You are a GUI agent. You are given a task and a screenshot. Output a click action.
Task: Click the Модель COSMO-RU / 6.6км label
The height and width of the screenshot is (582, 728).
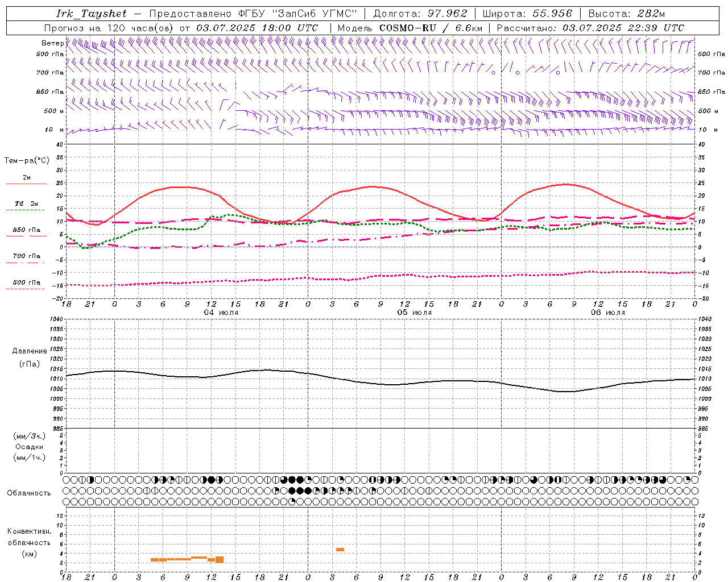coord(409,28)
